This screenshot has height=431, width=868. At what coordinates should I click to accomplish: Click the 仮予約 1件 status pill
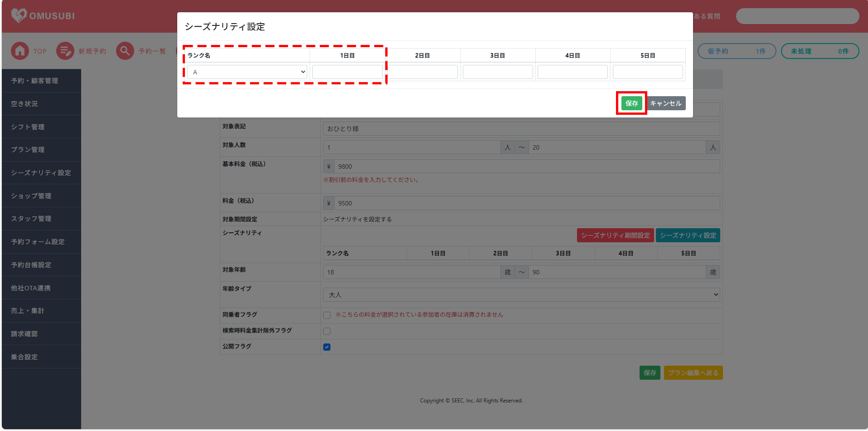[736, 51]
